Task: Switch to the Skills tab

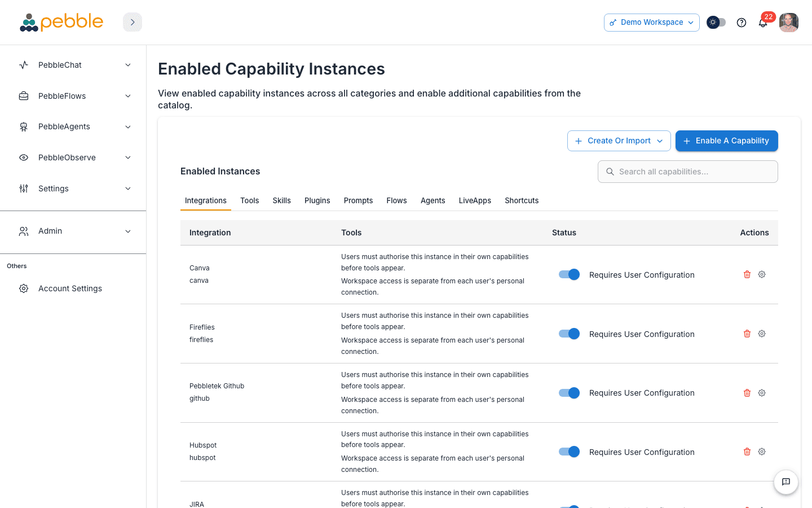Action: [x=282, y=200]
